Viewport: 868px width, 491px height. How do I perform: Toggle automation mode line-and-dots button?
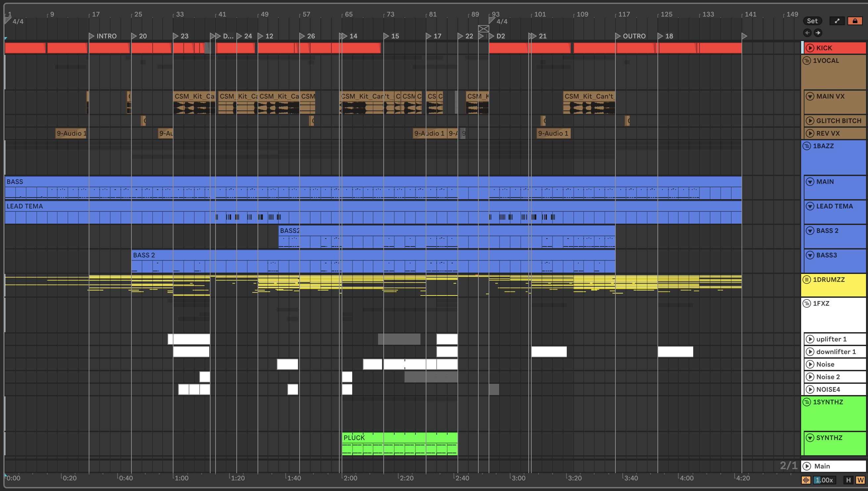click(x=837, y=21)
